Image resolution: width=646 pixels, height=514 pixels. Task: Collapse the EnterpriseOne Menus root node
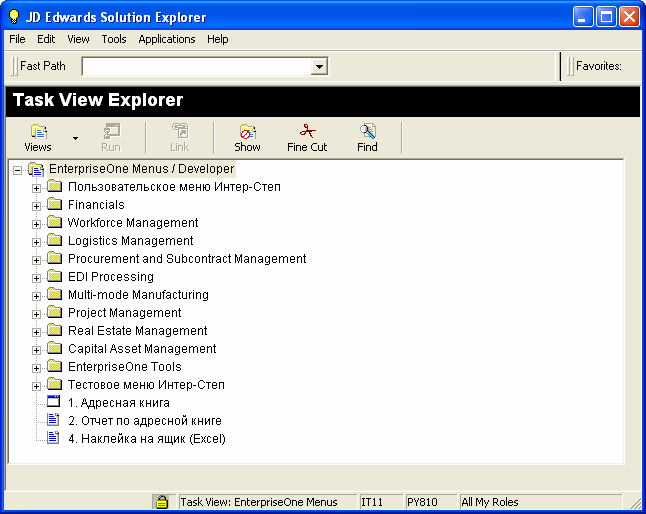pyautogui.click(x=17, y=170)
